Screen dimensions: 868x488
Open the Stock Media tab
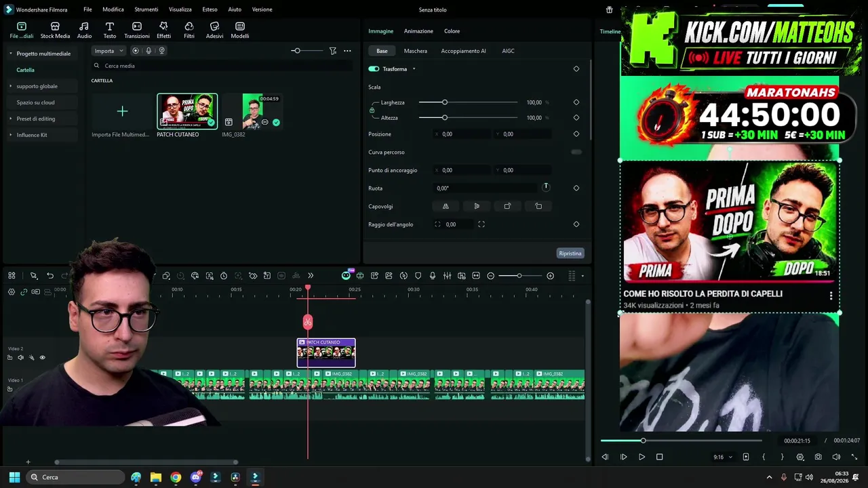[x=55, y=30]
